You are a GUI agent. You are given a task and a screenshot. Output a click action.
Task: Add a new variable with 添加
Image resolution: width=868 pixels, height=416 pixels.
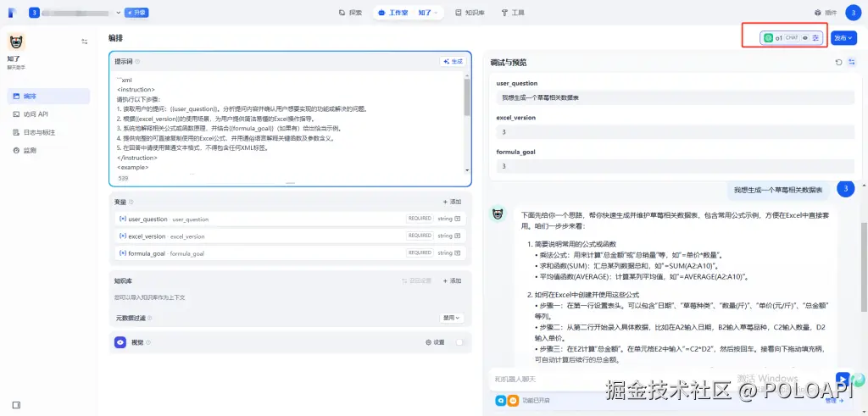(x=452, y=202)
